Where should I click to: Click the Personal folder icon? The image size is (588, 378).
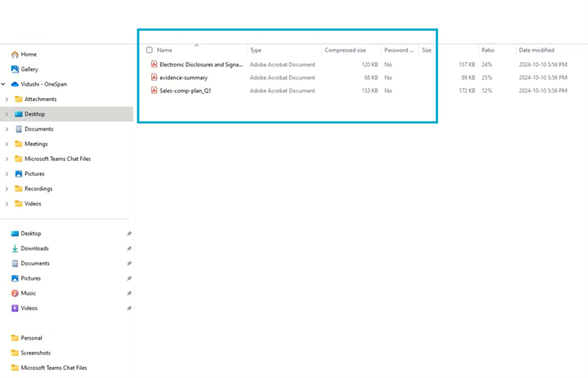pyautogui.click(x=15, y=338)
